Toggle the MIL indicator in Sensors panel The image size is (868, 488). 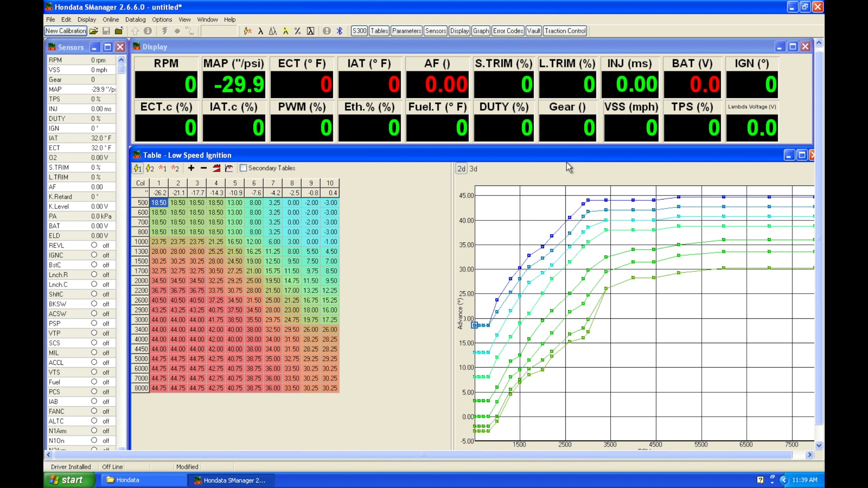tap(94, 353)
